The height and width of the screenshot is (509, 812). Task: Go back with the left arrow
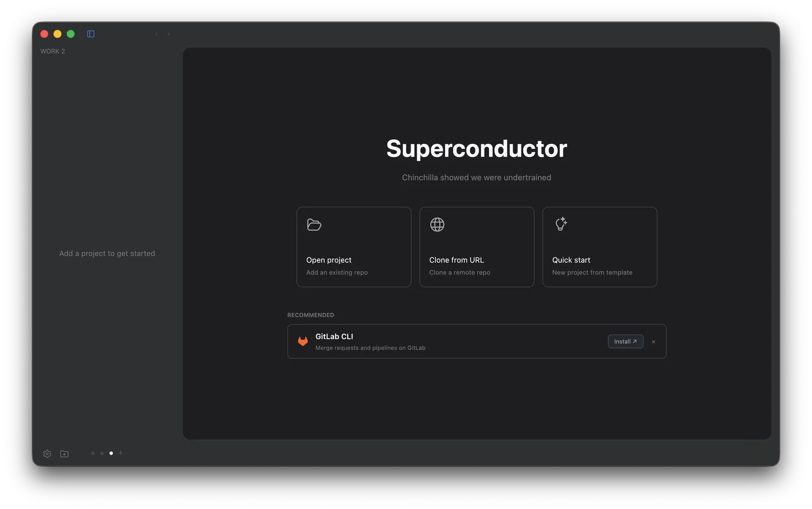click(x=156, y=34)
